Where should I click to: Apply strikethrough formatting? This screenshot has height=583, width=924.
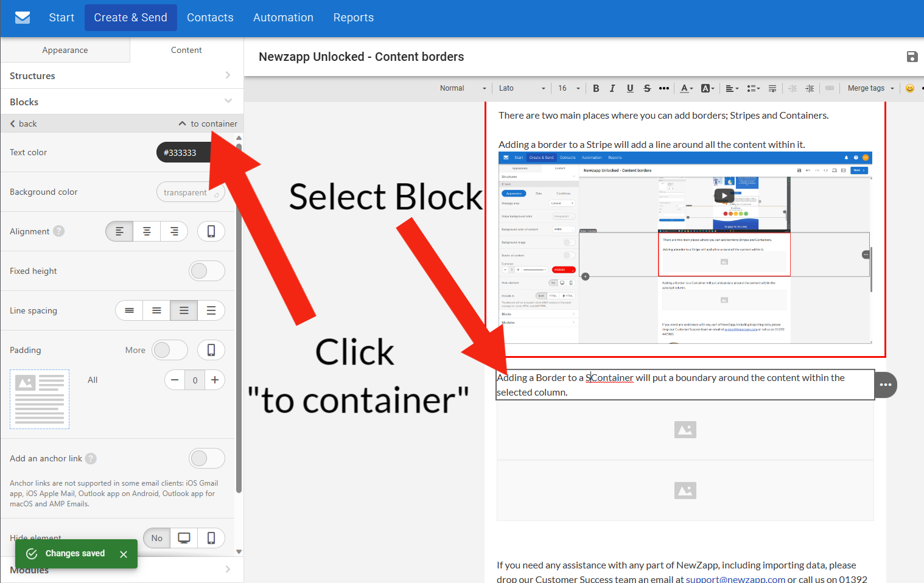pyautogui.click(x=647, y=88)
